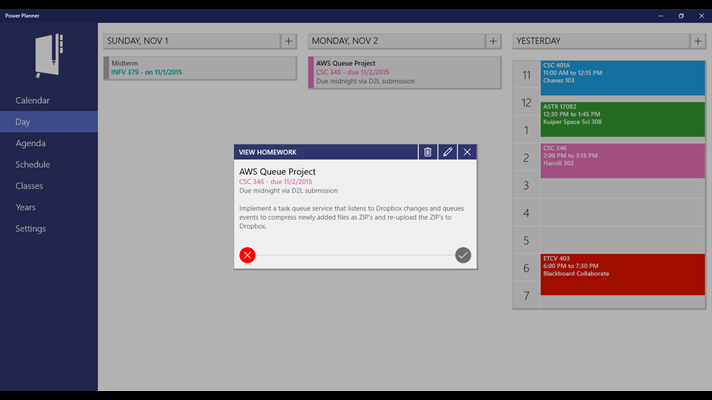Screen dimensions: 712x400
Task: Click the 5 o'clock empty time slot
Action: click(x=623, y=240)
